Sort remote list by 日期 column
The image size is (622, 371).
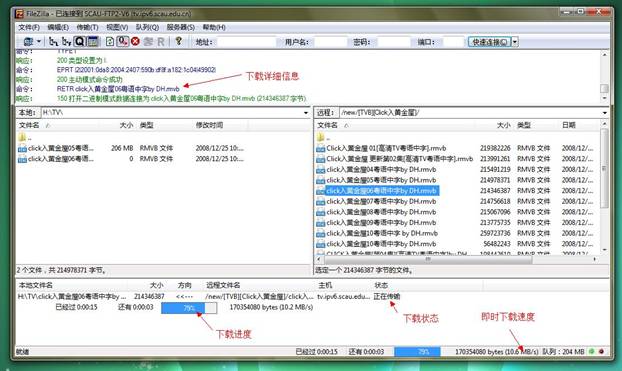[x=579, y=125]
